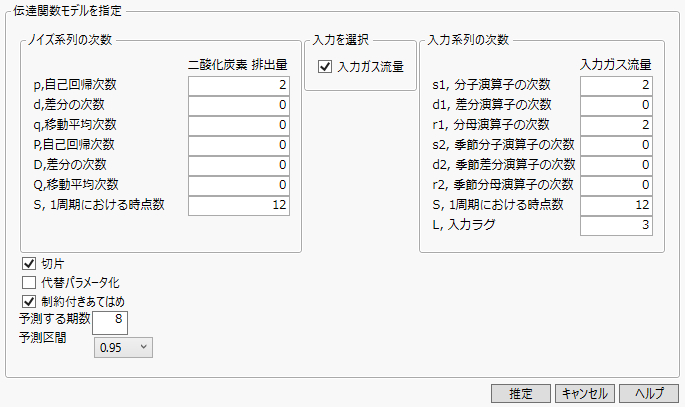This screenshot has height=407, width=685.
Task: Uncheck the 切片 checkbox
Action: point(29,263)
